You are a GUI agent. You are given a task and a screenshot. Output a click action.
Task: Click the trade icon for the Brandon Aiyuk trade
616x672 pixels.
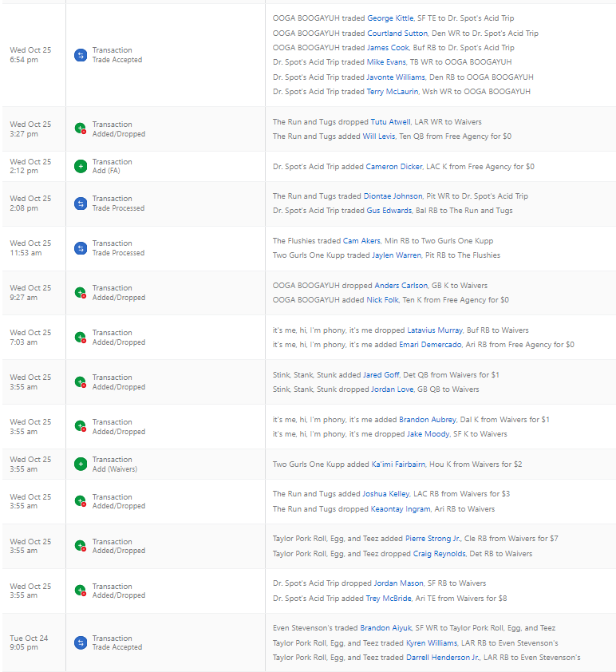[80, 642]
